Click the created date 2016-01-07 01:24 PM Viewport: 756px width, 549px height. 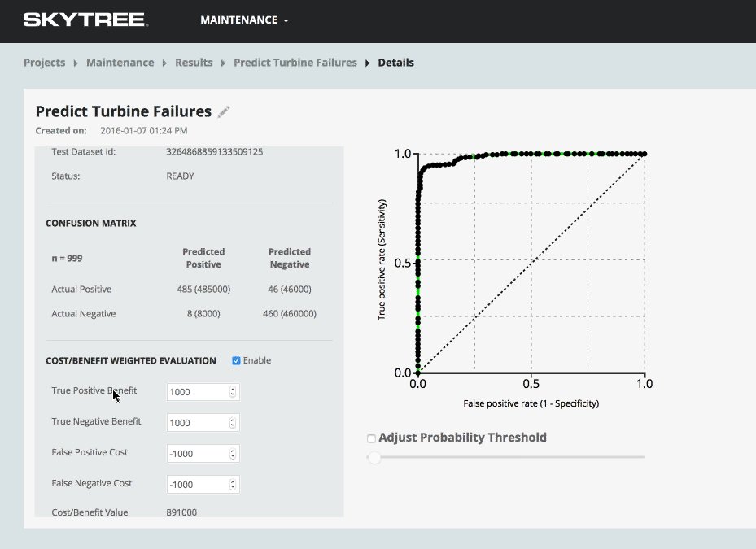144,131
